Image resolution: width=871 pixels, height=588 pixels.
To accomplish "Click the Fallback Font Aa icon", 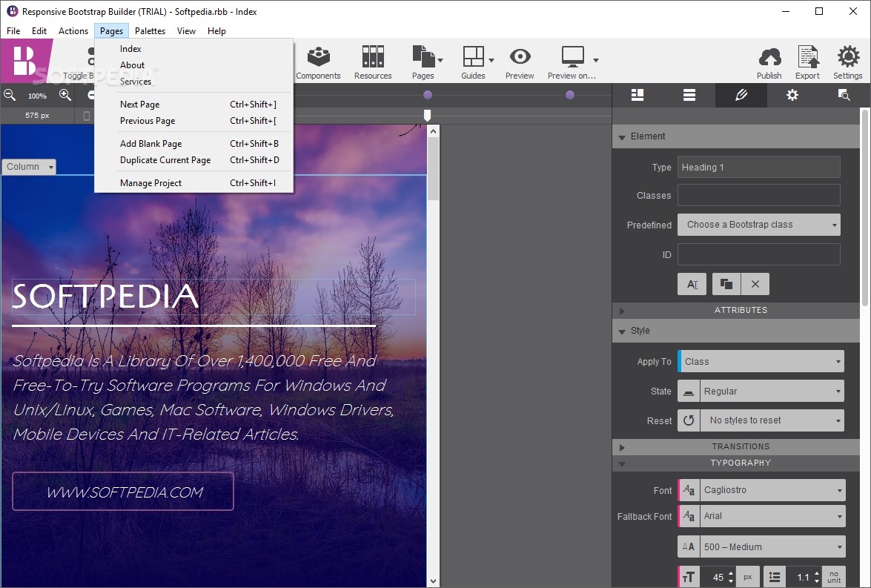I will pos(689,516).
